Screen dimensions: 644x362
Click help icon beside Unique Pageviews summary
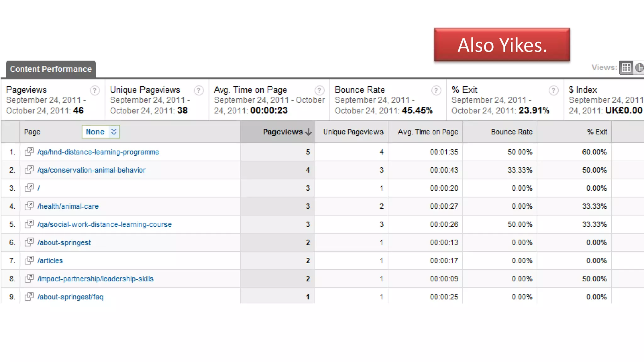coord(198,90)
